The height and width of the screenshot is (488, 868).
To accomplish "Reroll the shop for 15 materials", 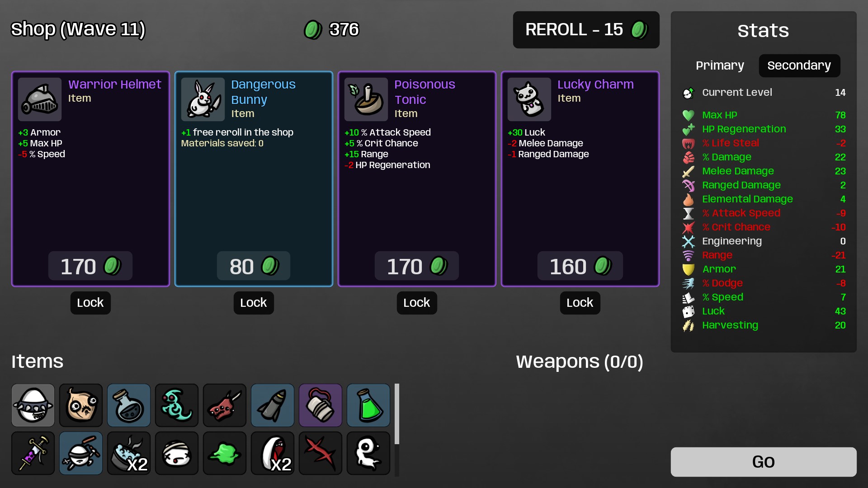I will pyautogui.click(x=586, y=30).
